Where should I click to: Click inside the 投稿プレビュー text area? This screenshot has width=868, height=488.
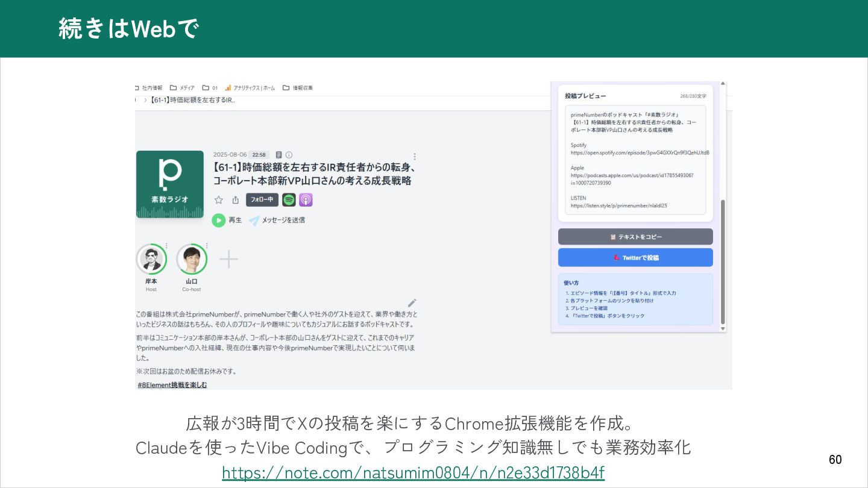[x=635, y=160]
